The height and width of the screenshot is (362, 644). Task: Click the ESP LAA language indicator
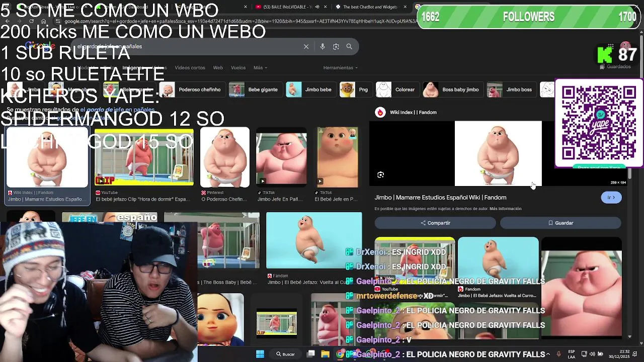pyautogui.click(x=572, y=354)
